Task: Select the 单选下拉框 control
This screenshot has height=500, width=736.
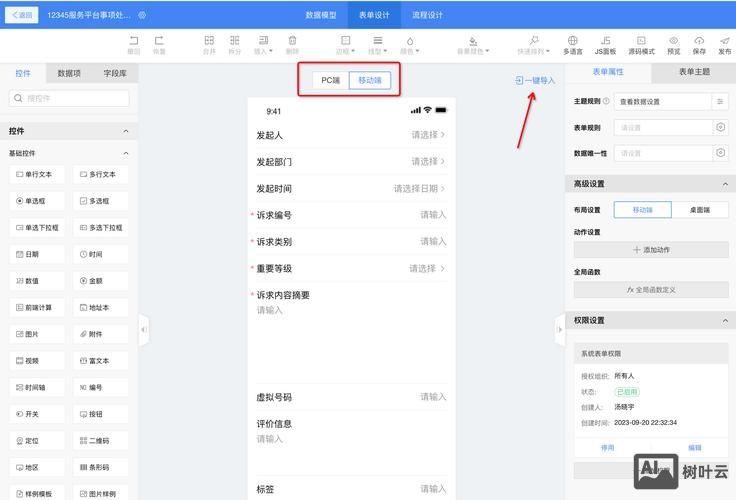Action: 37,228
